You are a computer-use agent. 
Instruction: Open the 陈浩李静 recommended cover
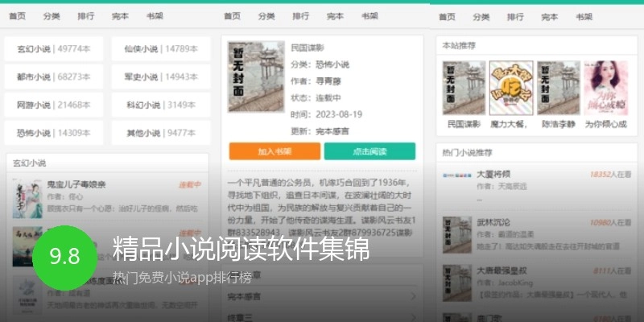(559, 88)
